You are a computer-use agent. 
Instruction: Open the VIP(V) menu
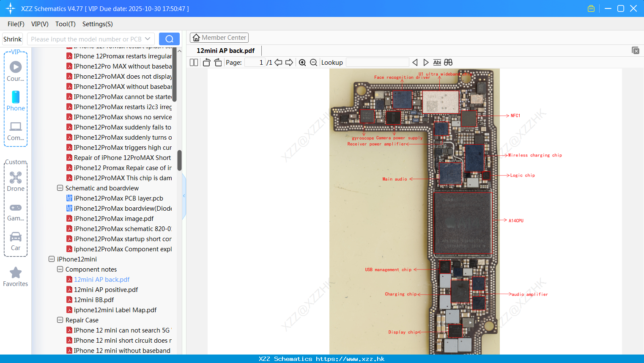point(40,24)
